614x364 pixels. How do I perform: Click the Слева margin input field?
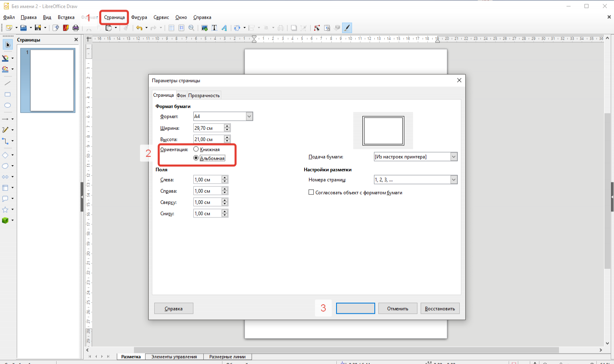pos(207,180)
